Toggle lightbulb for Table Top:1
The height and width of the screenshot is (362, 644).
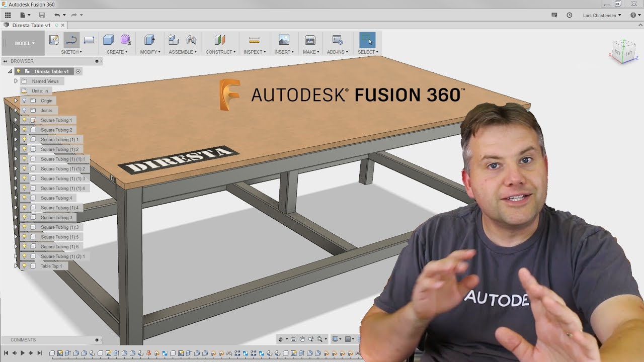click(24, 266)
